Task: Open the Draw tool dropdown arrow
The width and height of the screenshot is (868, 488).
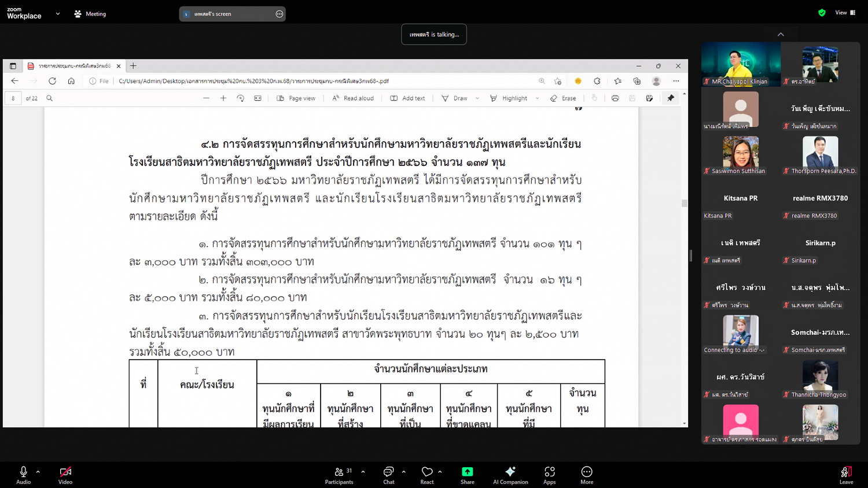Action: (x=477, y=98)
